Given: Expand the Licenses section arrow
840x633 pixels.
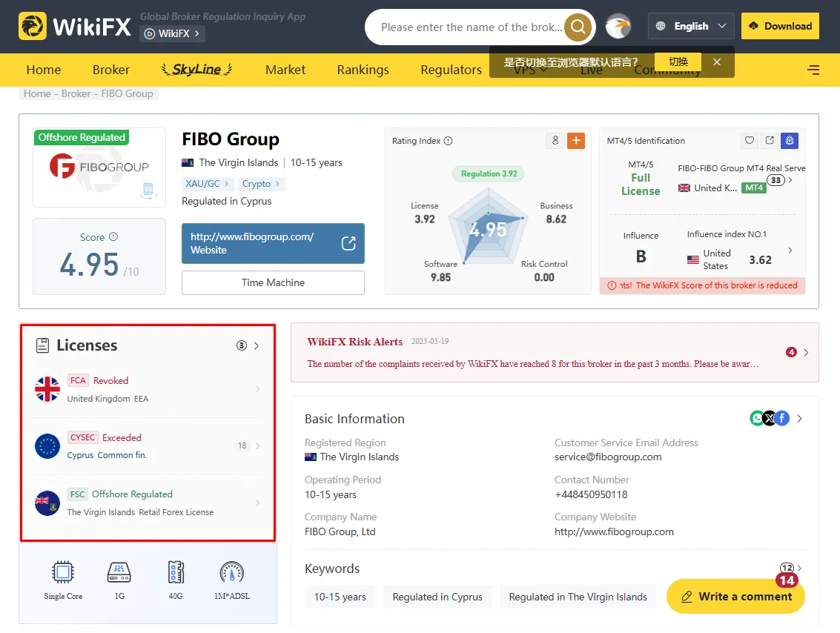Looking at the screenshot, I should 257,346.
